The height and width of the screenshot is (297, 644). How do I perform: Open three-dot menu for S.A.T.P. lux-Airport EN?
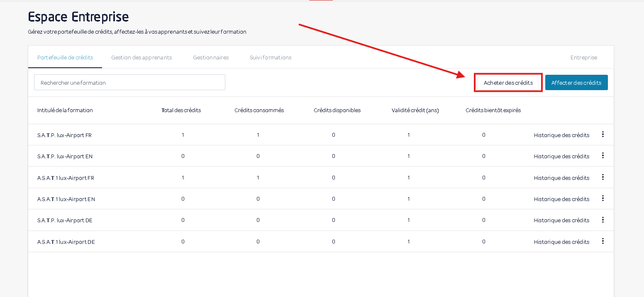point(603,156)
